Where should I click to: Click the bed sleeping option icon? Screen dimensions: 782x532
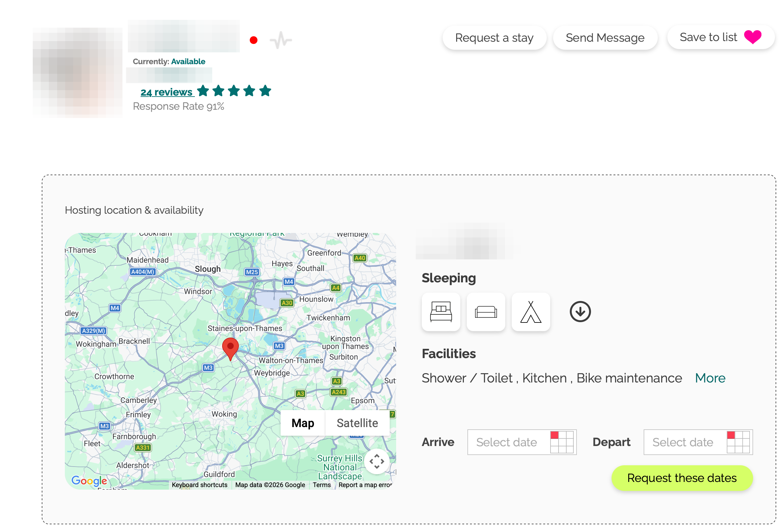(441, 312)
